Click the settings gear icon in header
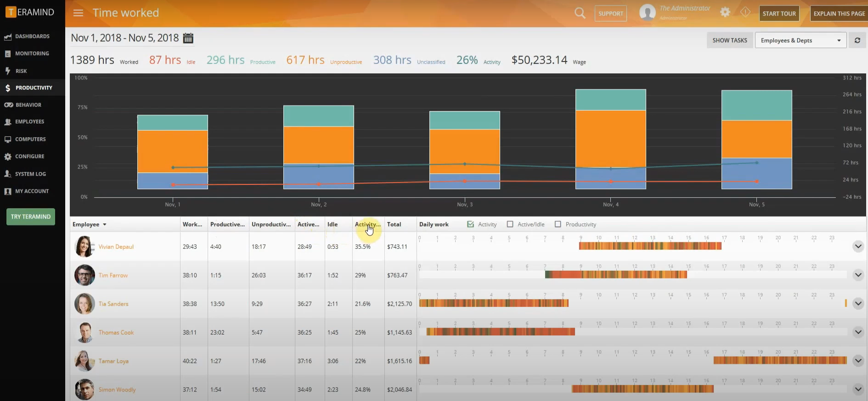Viewport: 868px width, 401px height. 725,12
